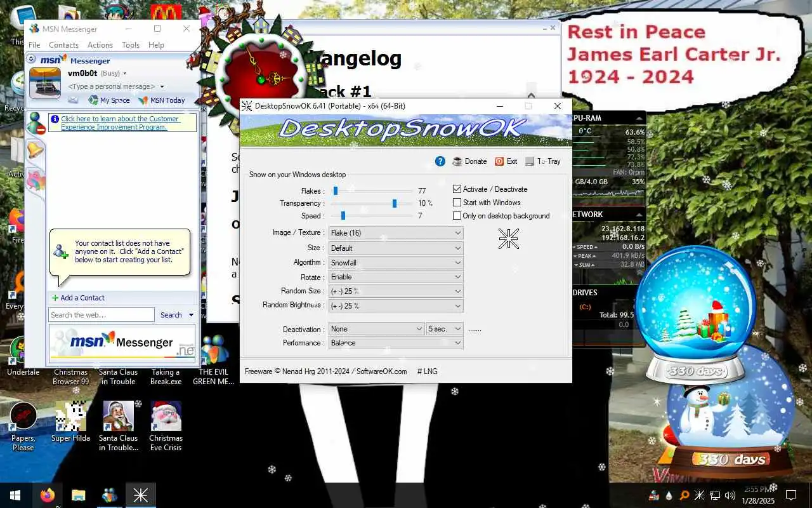Click the Flakes slider handle
The height and width of the screenshot is (508, 812).
click(336, 190)
